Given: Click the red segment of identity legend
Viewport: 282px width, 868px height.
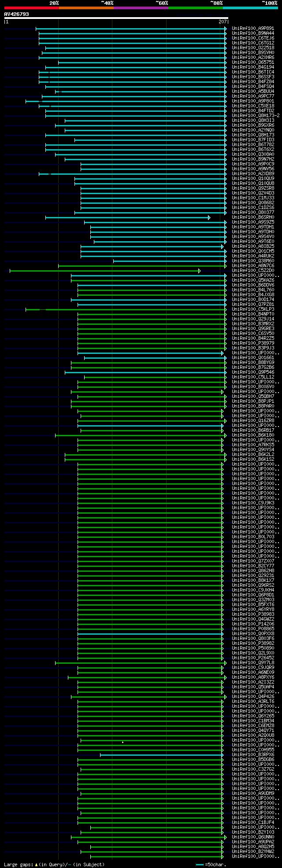Looking at the screenshot, I should (x=32, y=7).
